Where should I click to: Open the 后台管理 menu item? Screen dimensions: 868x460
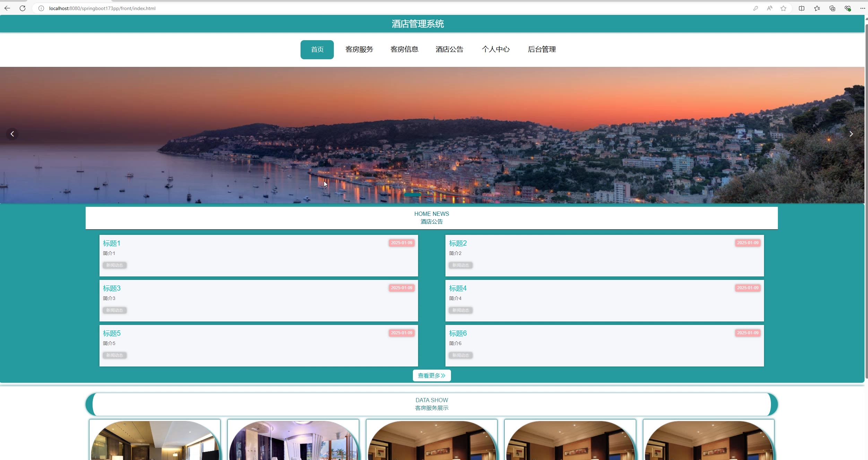[542, 50]
